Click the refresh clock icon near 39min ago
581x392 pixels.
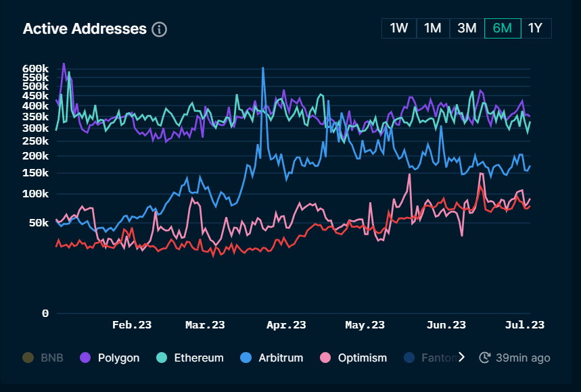point(484,358)
